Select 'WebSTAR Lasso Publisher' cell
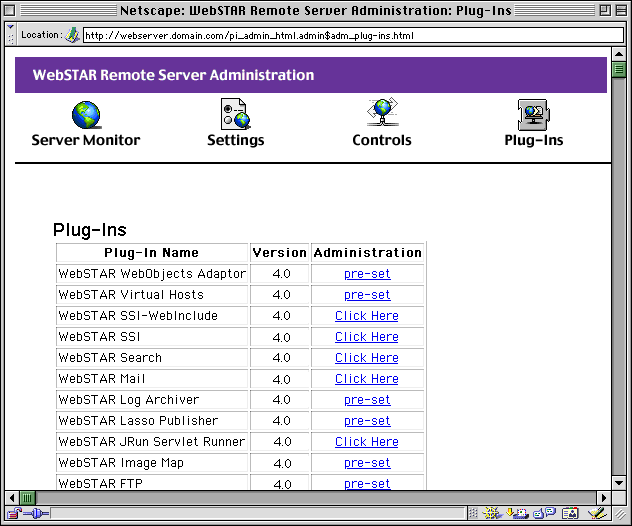632x526 pixels. click(152, 421)
